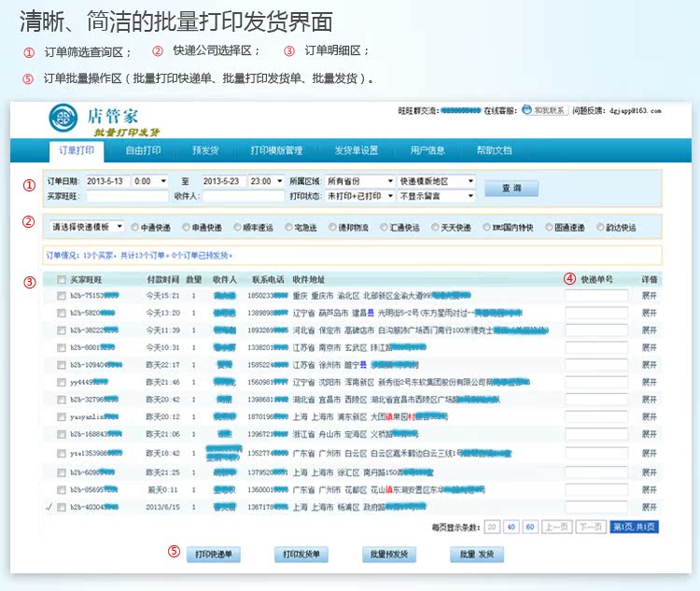This screenshot has width=700, height=591.
Task: Check the order paid 今天15:21
Action: [x=62, y=296]
